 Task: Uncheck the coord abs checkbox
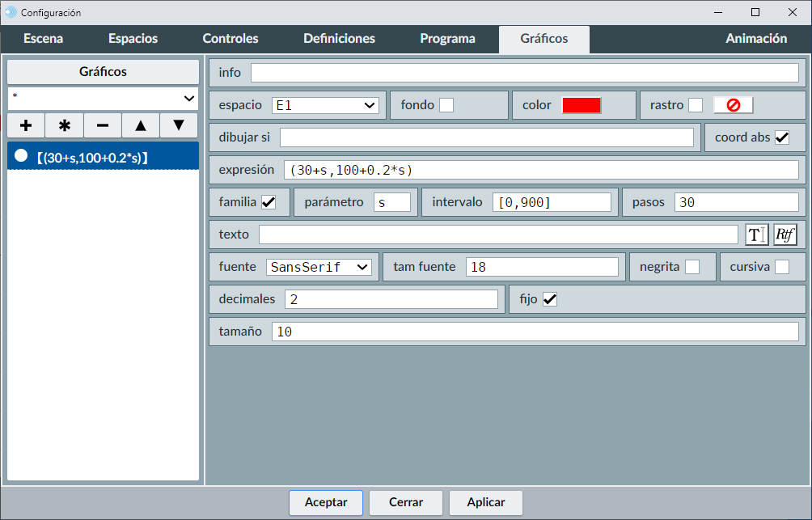pyautogui.click(x=782, y=137)
